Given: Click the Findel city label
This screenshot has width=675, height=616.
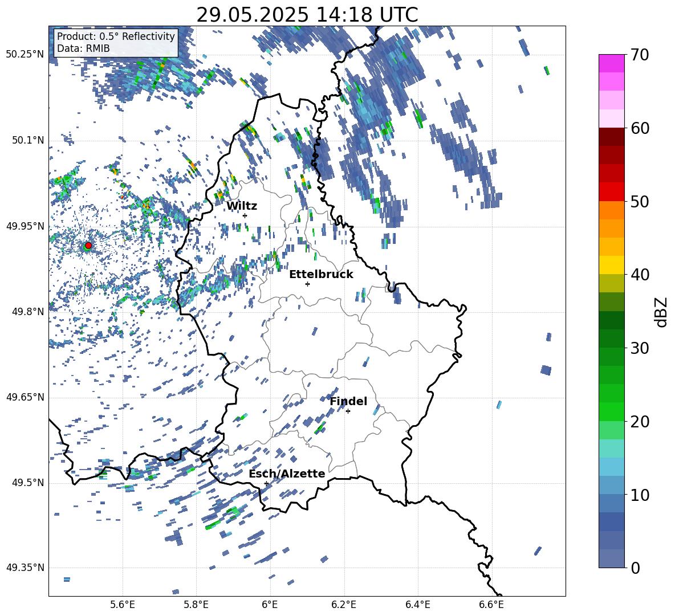Looking at the screenshot, I should 348,401.
